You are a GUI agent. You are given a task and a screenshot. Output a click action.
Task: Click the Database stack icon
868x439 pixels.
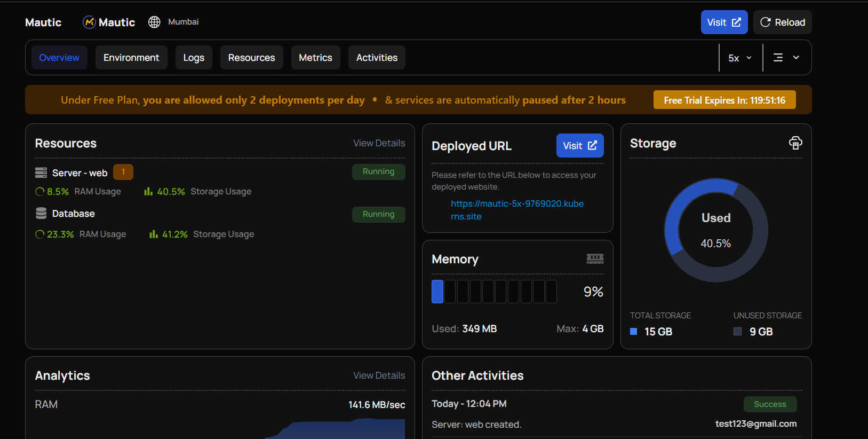click(x=41, y=214)
